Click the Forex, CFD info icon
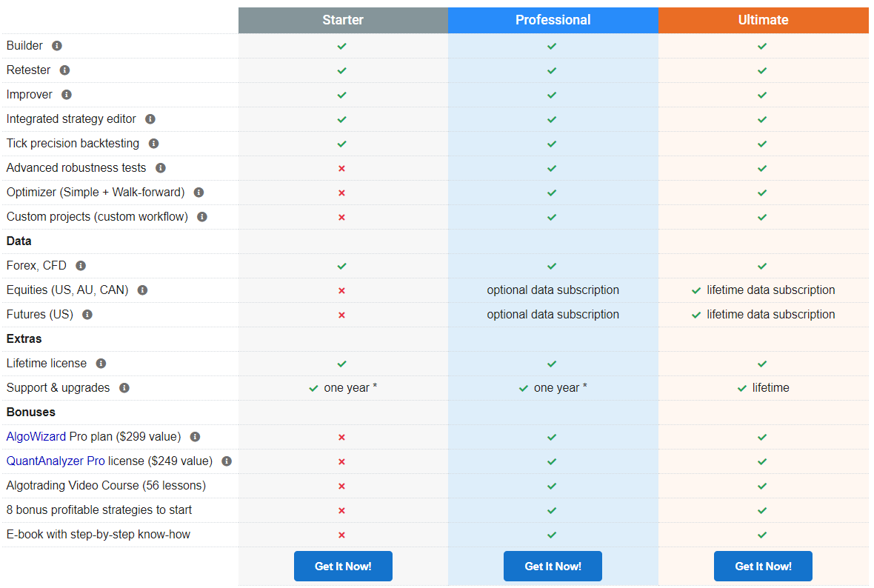Screen dimensions: 874x588 (x=81, y=266)
